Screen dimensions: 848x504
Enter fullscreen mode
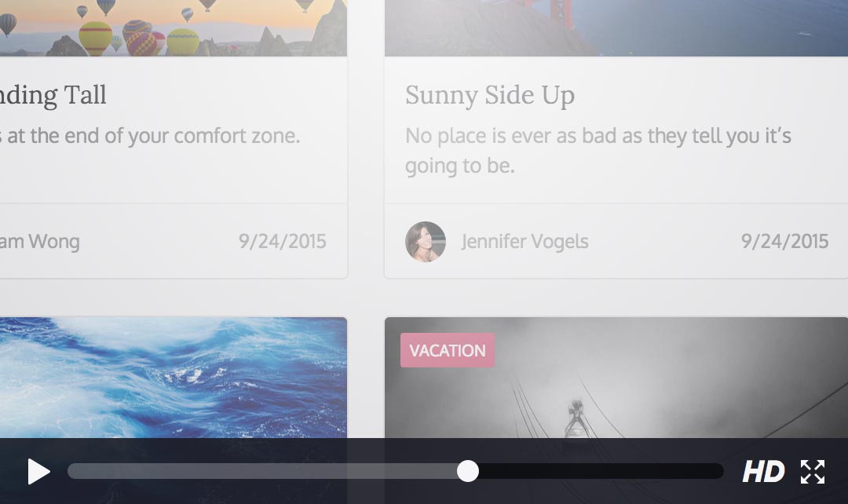(x=813, y=472)
